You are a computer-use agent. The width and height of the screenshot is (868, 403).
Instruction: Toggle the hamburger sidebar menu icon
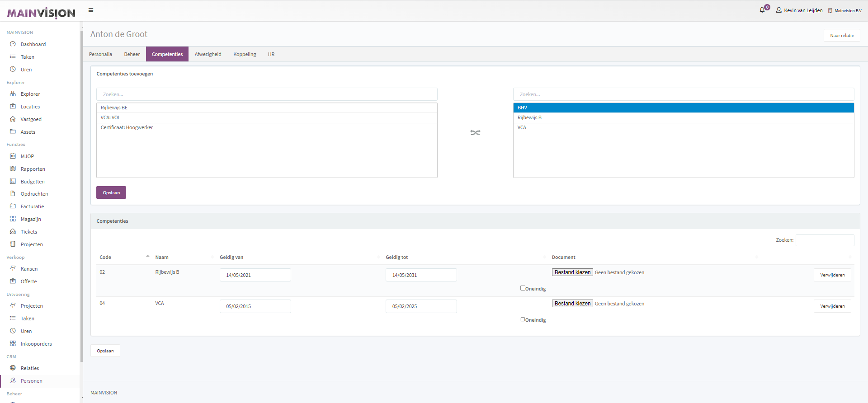click(x=91, y=10)
